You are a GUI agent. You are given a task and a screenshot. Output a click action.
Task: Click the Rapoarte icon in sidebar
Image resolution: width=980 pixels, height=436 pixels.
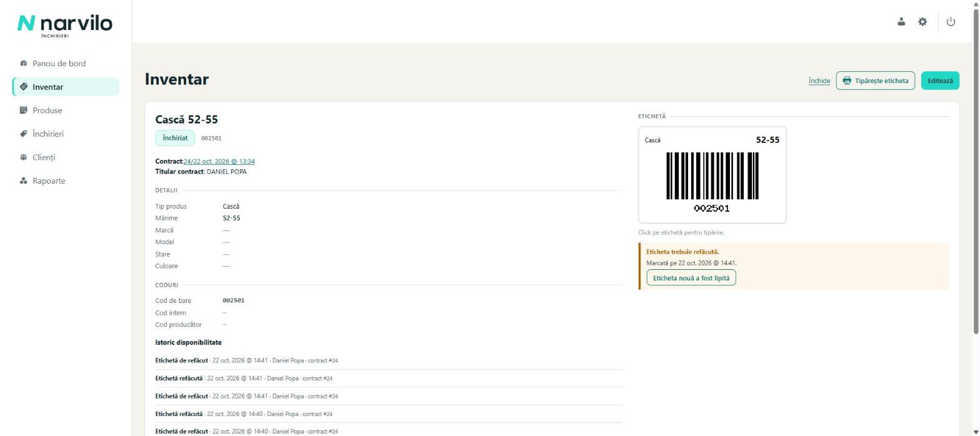point(24,181)
